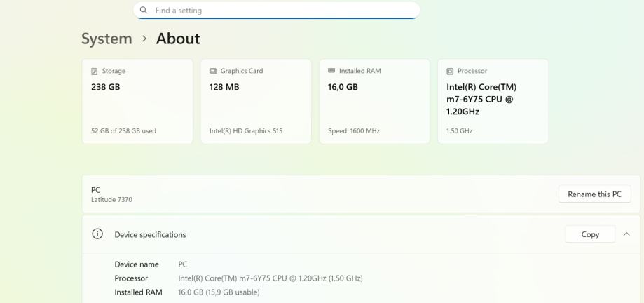This screenshot has width=644, height=303.
Task: Click the Device specifications header row
Action: pyautogui.click(x=315, y=234)
